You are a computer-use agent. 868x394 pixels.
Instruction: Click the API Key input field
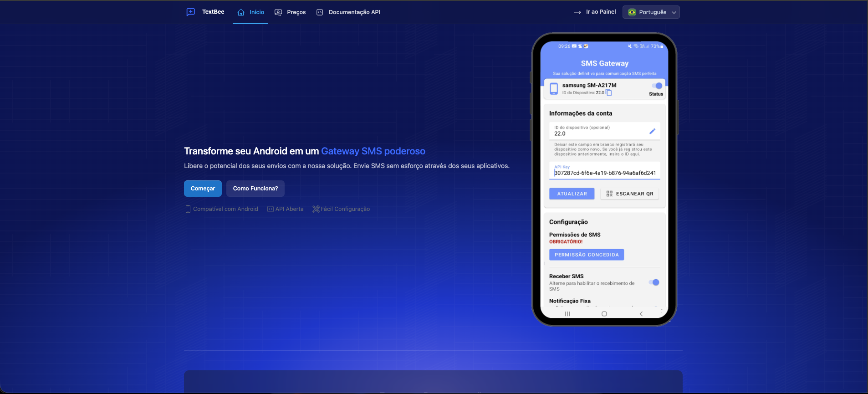604,173
